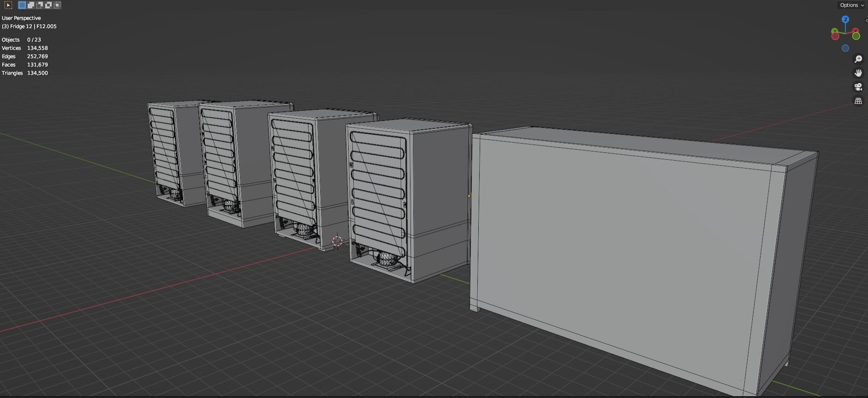Click the 'User Perspective' text
The image size is (868, 398).
click(21, 18)
